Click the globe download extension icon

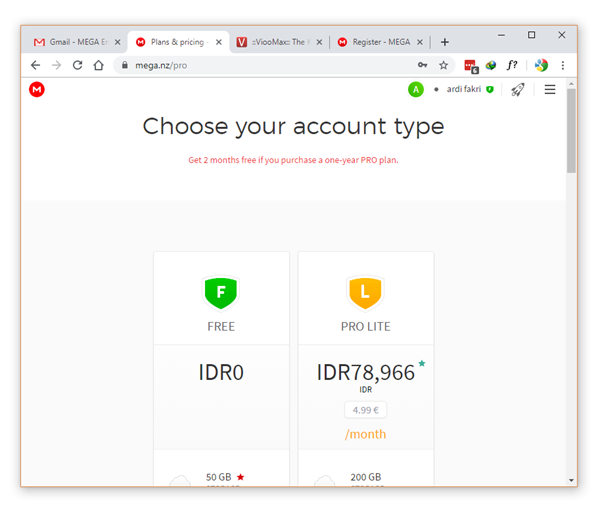point(491,65)
